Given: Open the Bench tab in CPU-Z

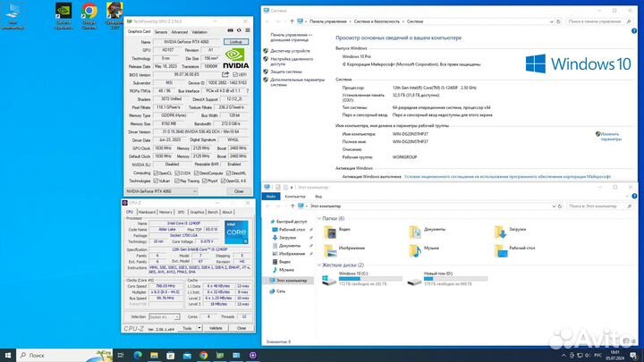Looking at the screenshot, I should tap(213, 212).
